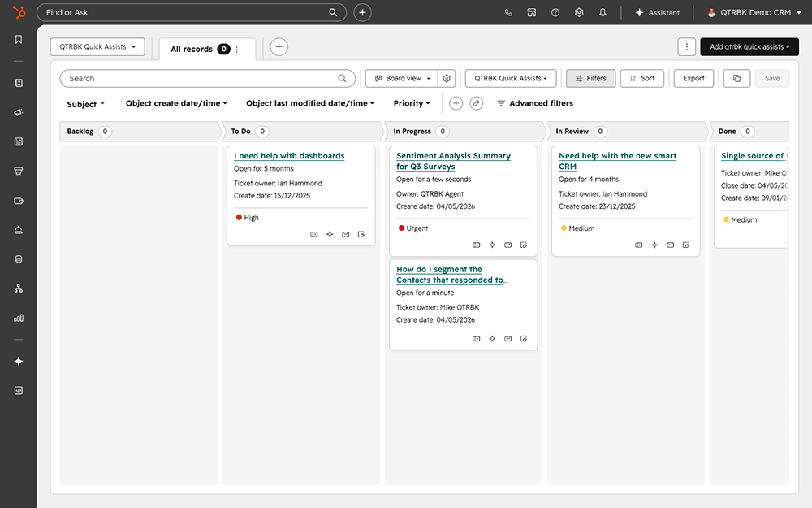The width and height of the screenshot is (812, 508).
Task: Open the Help question mark icon
Action: pos(555,12)
